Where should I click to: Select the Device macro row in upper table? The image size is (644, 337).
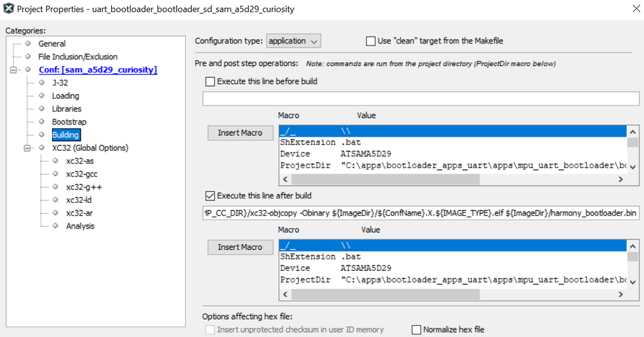click(x=450, y=154)
